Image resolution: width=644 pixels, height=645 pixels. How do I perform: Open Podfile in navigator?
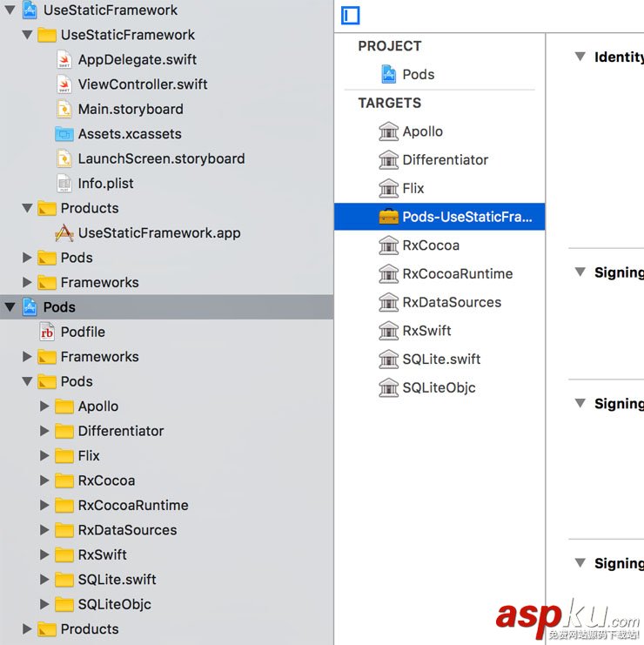[x=83, y=332]
